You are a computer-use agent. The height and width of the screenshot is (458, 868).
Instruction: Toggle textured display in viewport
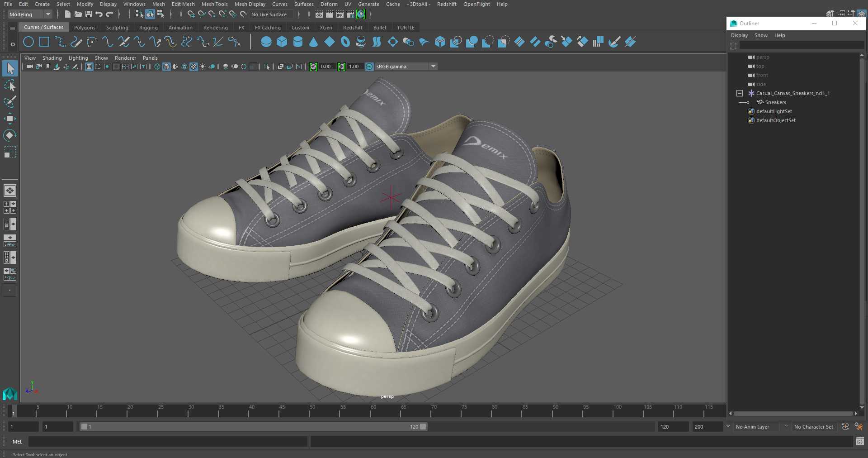(193, 67)
